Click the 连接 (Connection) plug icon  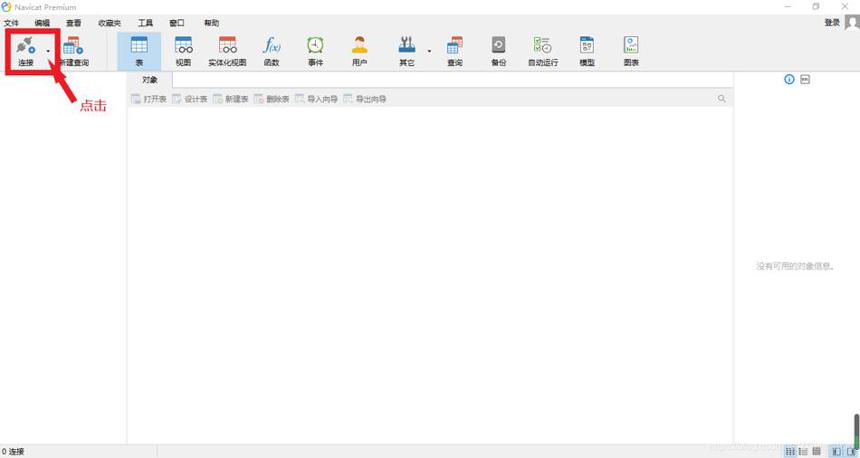coord(26,46)
